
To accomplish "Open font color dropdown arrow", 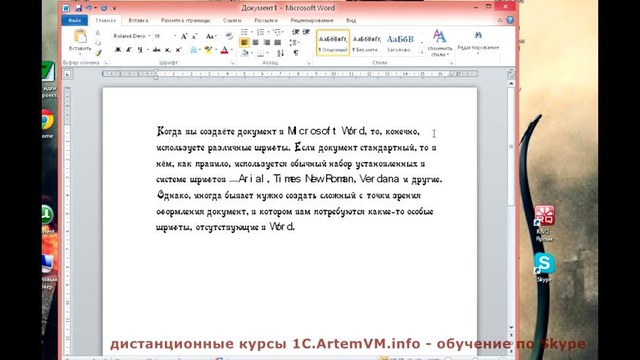I will click(231, 50).
